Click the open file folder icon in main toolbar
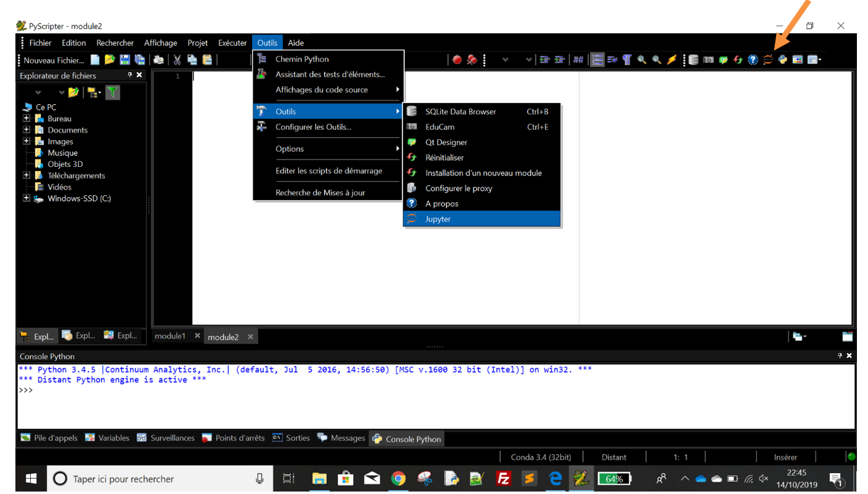The height and width of the screenshot is (494, 868). click(110, 60)
